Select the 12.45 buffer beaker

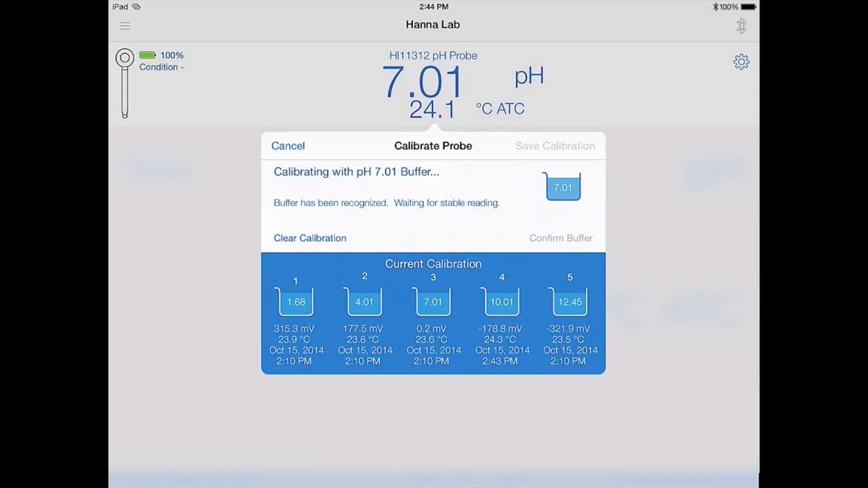coord(570,302)
